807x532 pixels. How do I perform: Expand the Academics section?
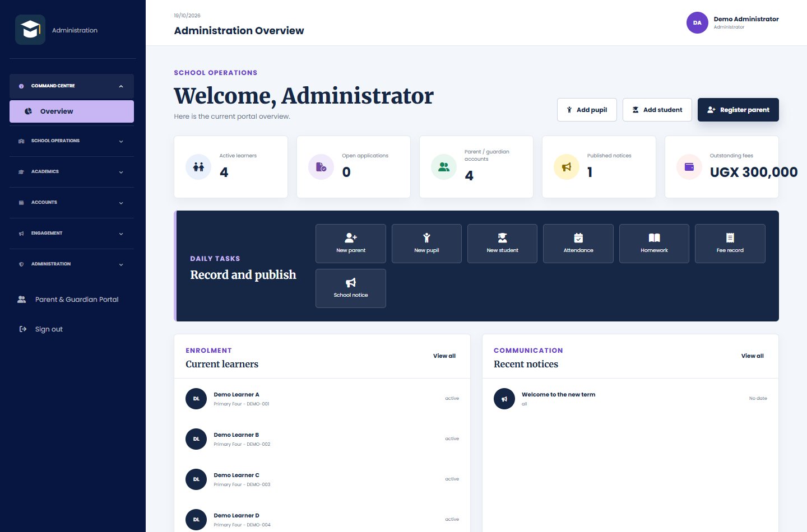pyautogui.click(x=72, y=172)
